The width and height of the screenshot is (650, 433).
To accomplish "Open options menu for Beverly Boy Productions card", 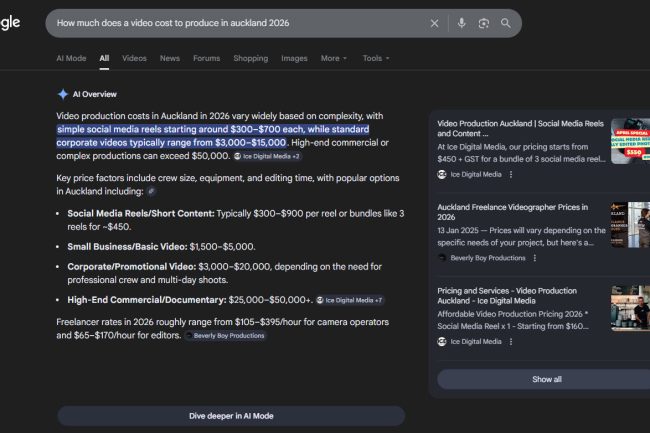I will coord(535,258).
